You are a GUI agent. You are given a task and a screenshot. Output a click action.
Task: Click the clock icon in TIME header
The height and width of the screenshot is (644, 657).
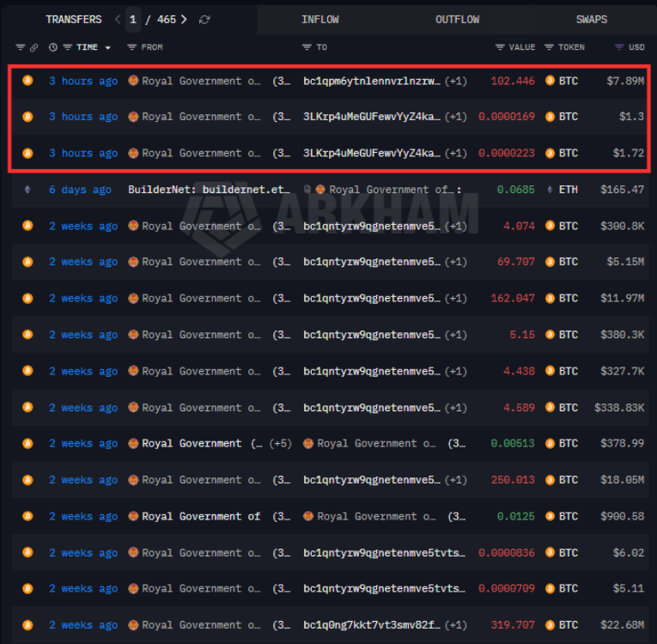[53, 47]
